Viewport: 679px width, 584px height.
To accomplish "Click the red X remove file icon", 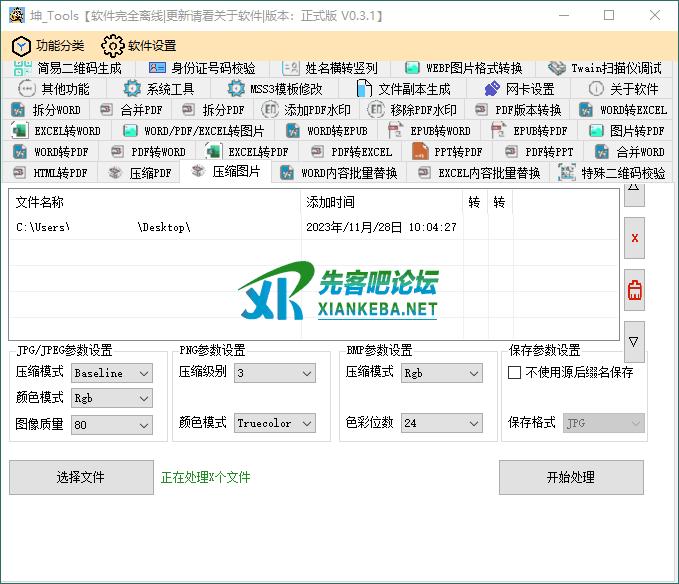I will (634, 239).
